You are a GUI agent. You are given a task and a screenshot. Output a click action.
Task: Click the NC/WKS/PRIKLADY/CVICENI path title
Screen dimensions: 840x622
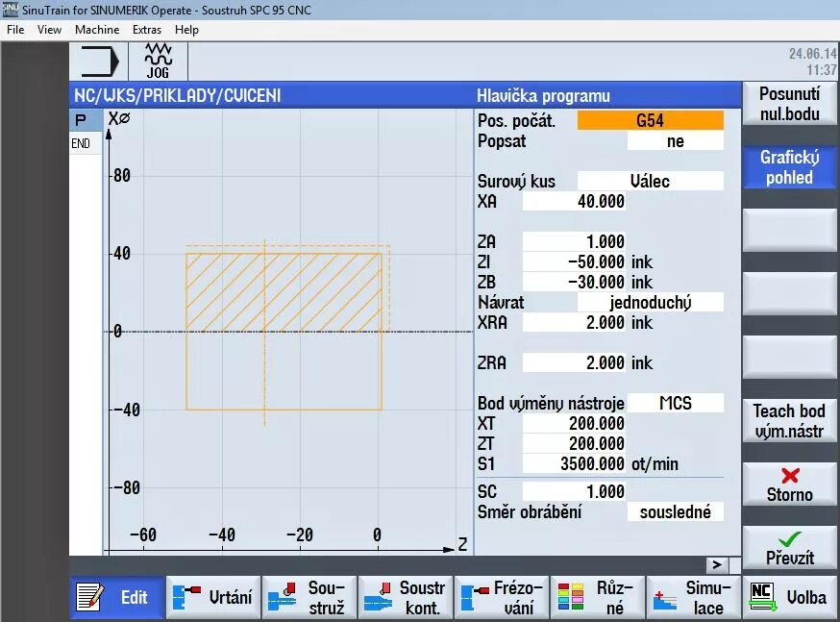tap(177, 96)
